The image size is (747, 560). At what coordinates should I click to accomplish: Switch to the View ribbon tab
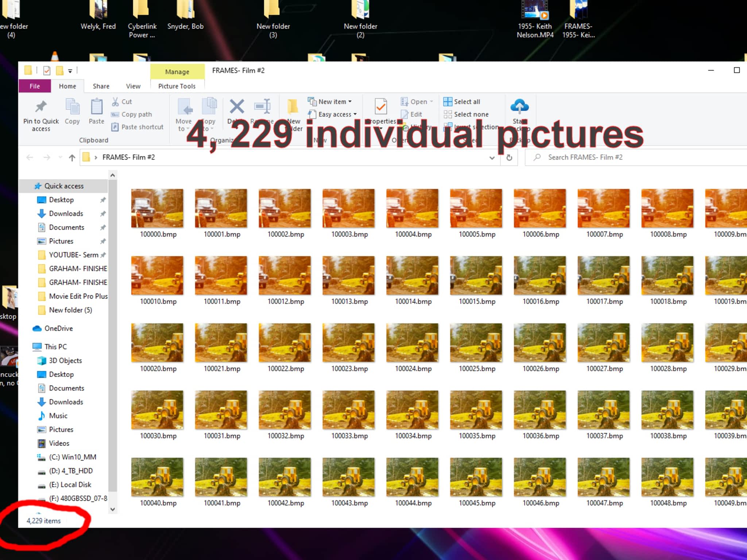[133, 86]
